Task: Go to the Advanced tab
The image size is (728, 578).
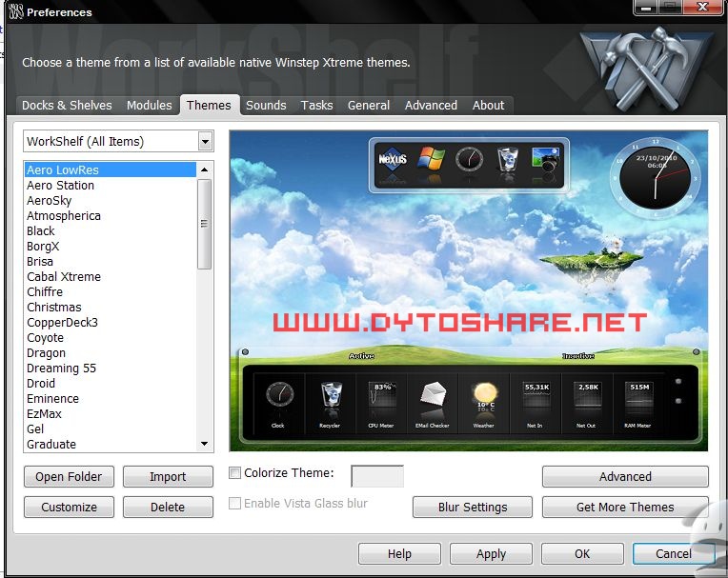Action: 431,106
